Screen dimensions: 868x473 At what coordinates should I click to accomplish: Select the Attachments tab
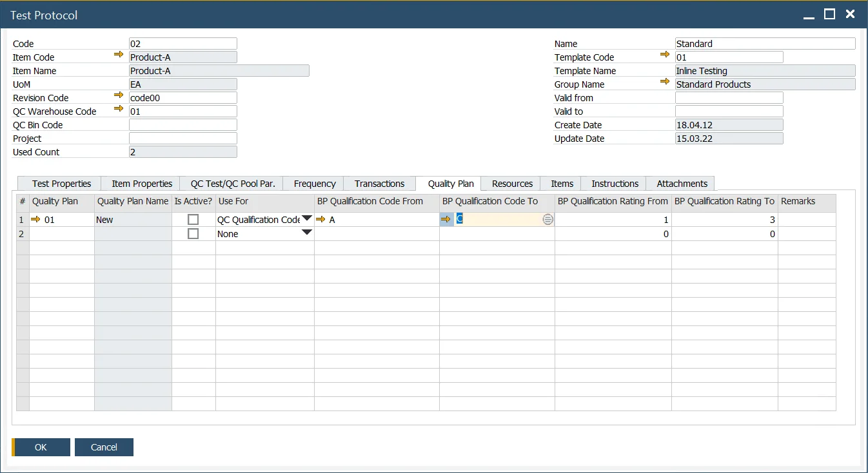click(x=680, y=183)
